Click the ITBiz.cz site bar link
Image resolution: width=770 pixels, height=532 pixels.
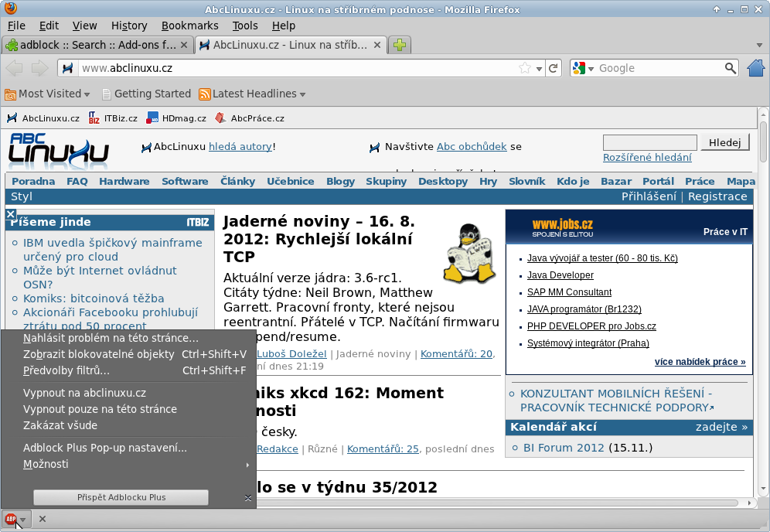coord(113,118)
